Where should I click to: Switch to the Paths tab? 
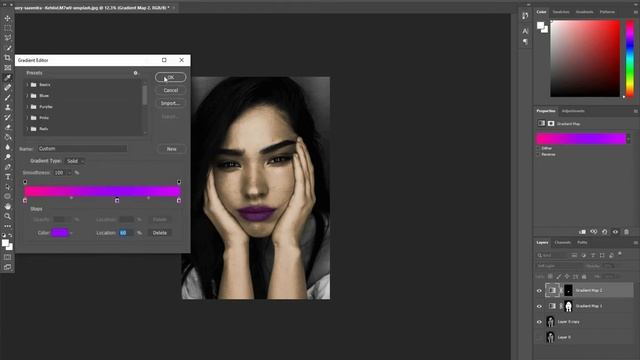pyautogui.click(x=582, y=242)
